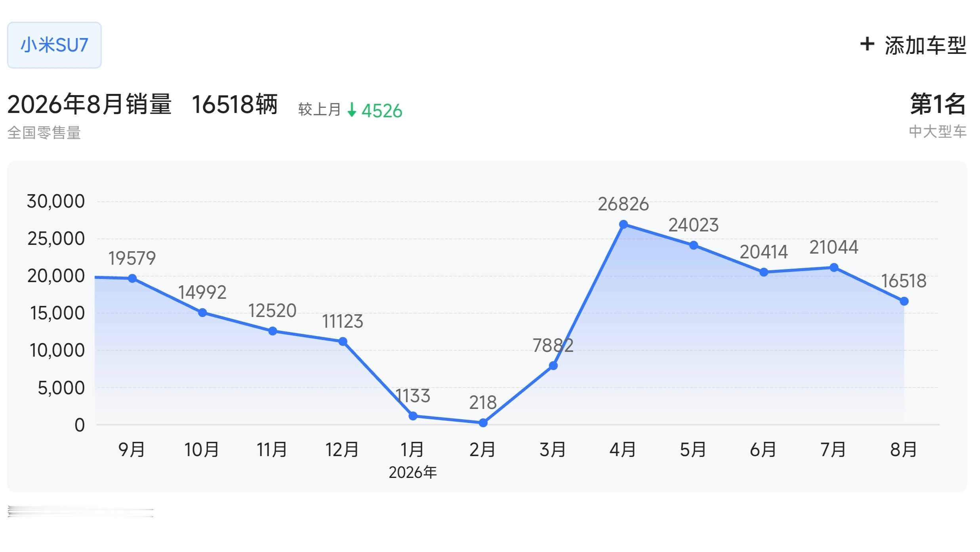Select the 小米SU7 model chip

pyautogui.click(x=54, y=45)
